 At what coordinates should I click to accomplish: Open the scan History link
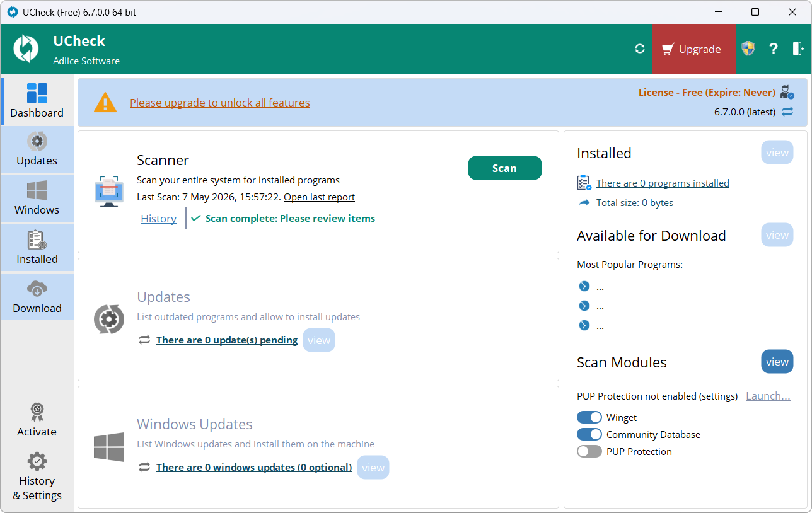coord(158,219)
